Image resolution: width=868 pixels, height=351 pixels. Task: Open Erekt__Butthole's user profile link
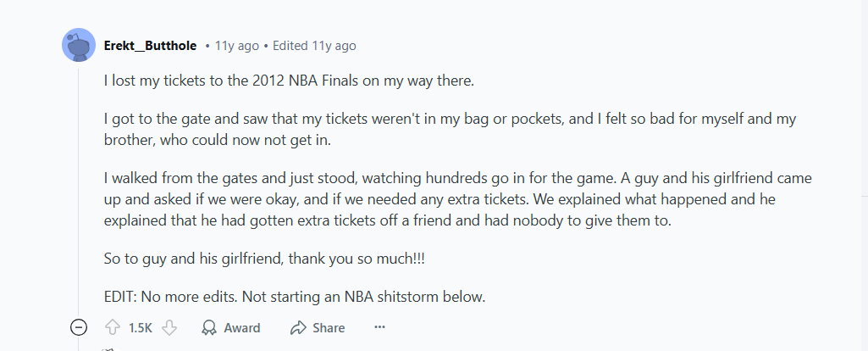[150, 45]
